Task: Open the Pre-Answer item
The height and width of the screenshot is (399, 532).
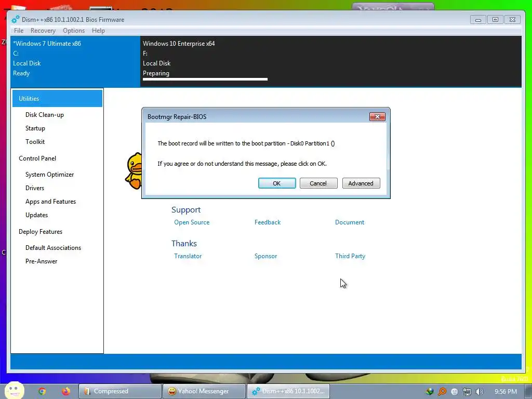Action: click(x=42, y=261)
